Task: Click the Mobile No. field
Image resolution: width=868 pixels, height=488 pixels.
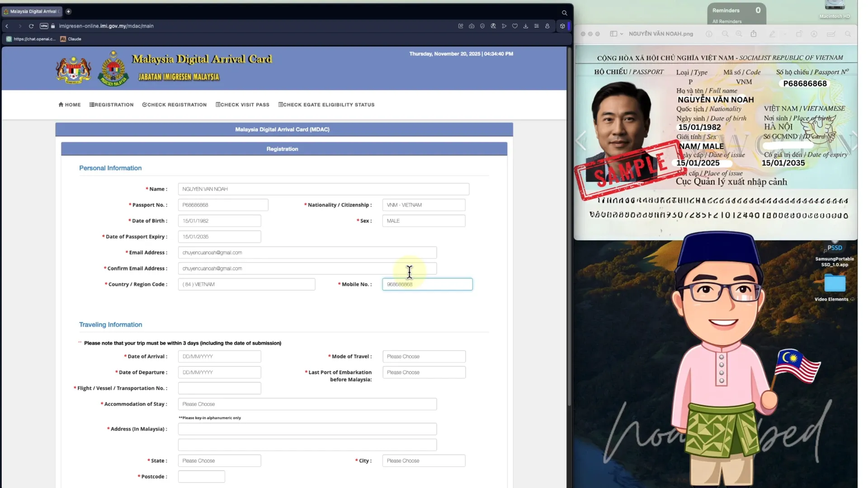Action: (x=427, y=284)
